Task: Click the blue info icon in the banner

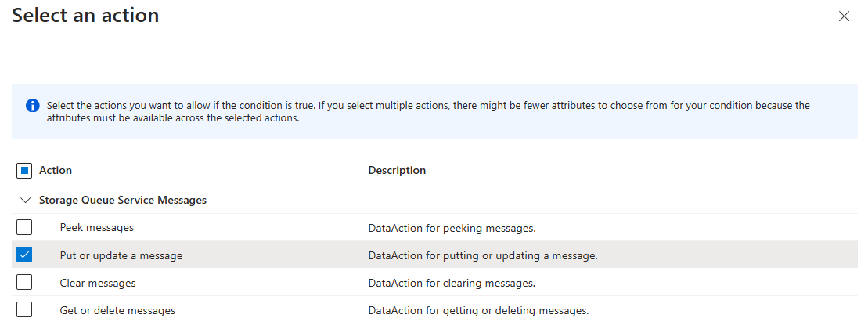Action: (x=32, y=106)
